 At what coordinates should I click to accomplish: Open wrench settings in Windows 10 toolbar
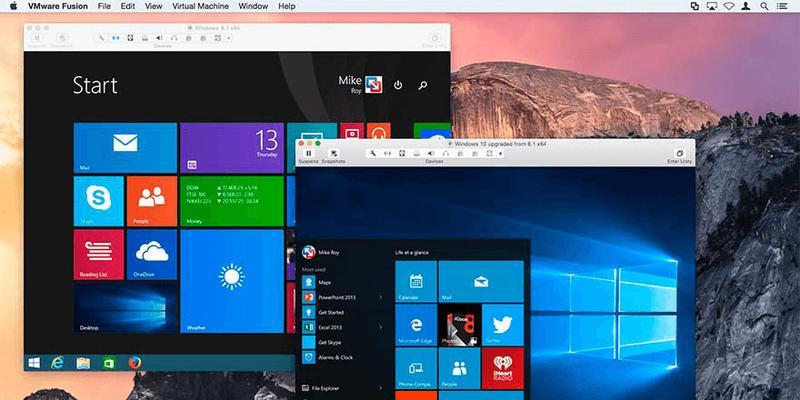pyautogui.click(x=372, y=153)
